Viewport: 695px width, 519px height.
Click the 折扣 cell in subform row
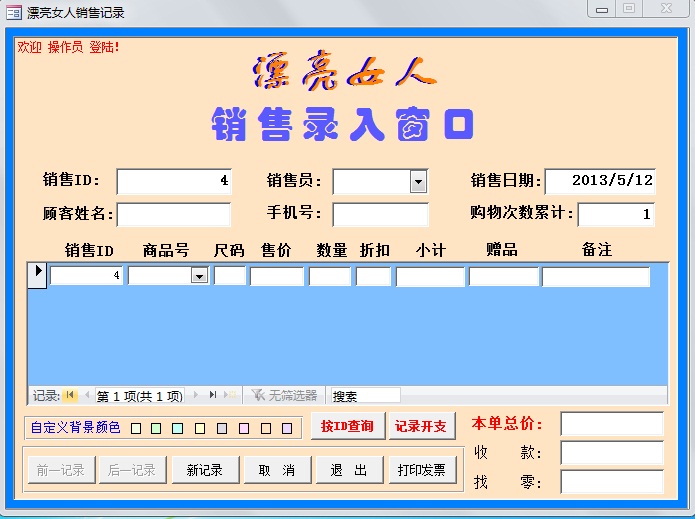(x=373, y=276)
